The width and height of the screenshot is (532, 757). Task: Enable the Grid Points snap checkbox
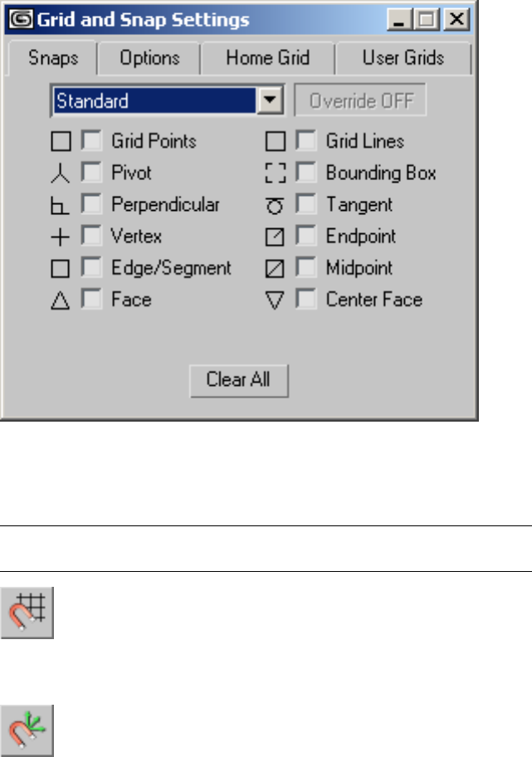[x=90, y=142]
